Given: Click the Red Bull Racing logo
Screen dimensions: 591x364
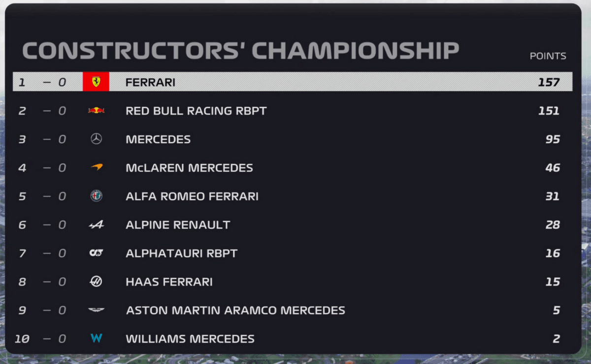Looking at the screenshot, I should [x=96, y=111].
